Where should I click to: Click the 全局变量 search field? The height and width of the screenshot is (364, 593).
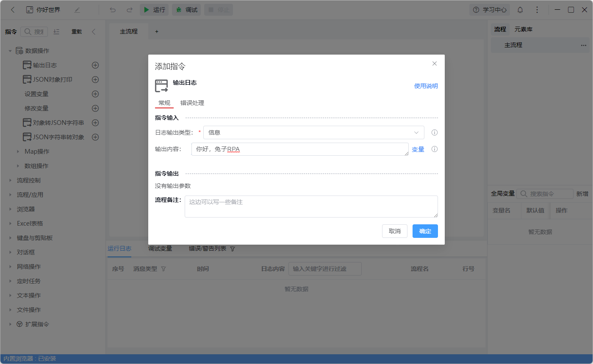pyautogui.click(x=545, y=194)
